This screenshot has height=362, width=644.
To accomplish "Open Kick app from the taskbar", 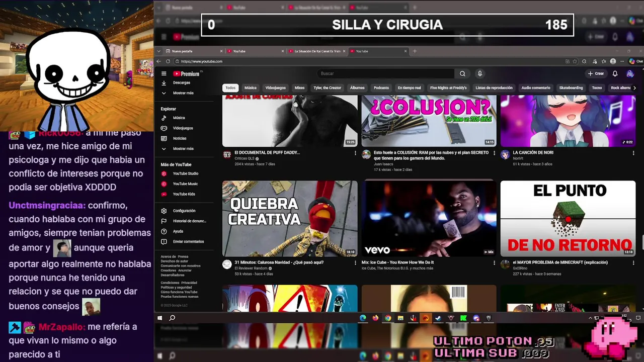I will 463,318.
